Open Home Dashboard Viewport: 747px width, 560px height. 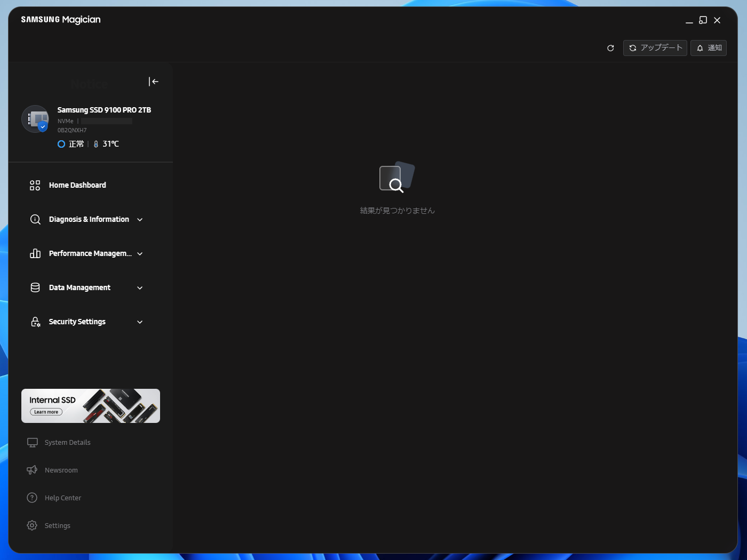click(x=77, y=185)
